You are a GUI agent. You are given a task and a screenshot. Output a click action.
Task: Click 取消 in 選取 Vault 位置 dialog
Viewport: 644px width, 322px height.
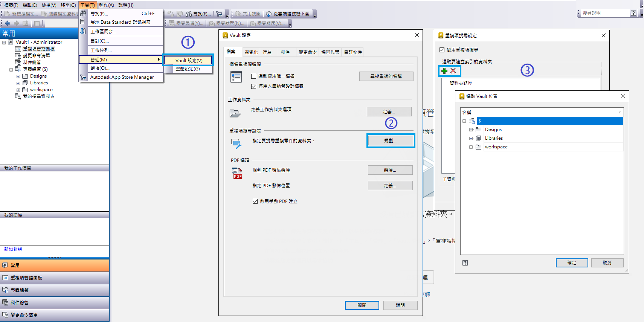coord(607,262)
